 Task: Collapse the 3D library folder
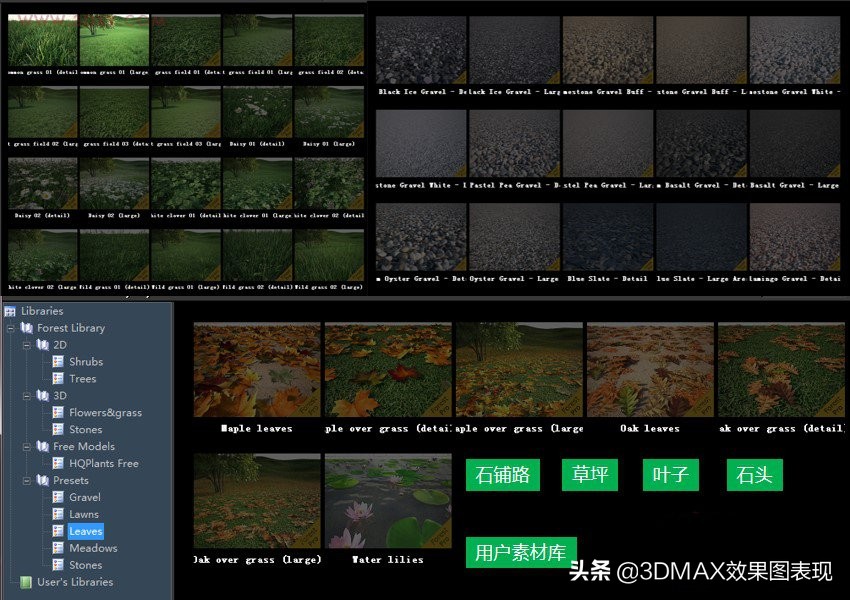[x=27, y=396]
